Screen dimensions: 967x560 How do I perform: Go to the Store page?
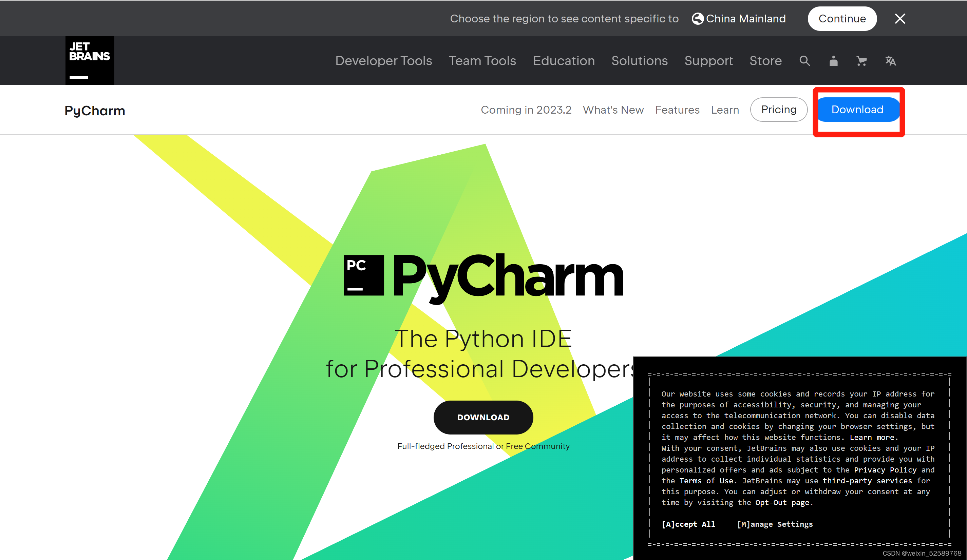tap(765, 61)
